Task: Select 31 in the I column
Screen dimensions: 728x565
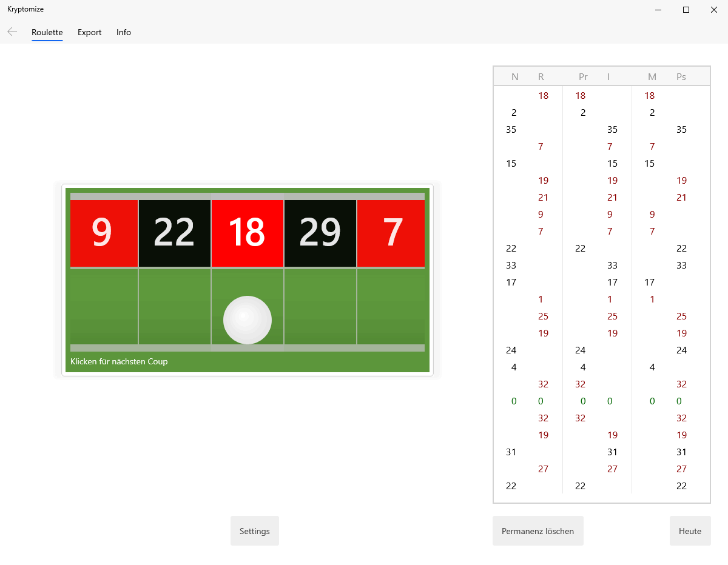Action: 613,452
